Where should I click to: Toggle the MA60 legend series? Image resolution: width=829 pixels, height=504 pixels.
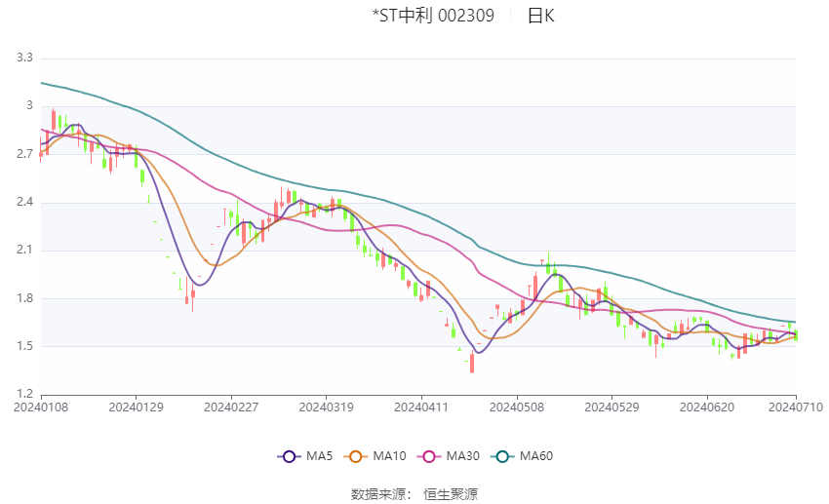pyautogui.click(x=522, y=456)
